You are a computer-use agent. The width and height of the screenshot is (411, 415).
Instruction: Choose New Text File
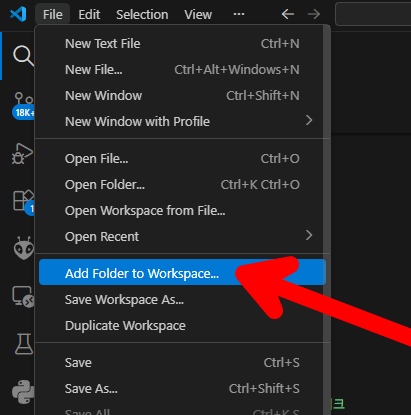(182, 44)
